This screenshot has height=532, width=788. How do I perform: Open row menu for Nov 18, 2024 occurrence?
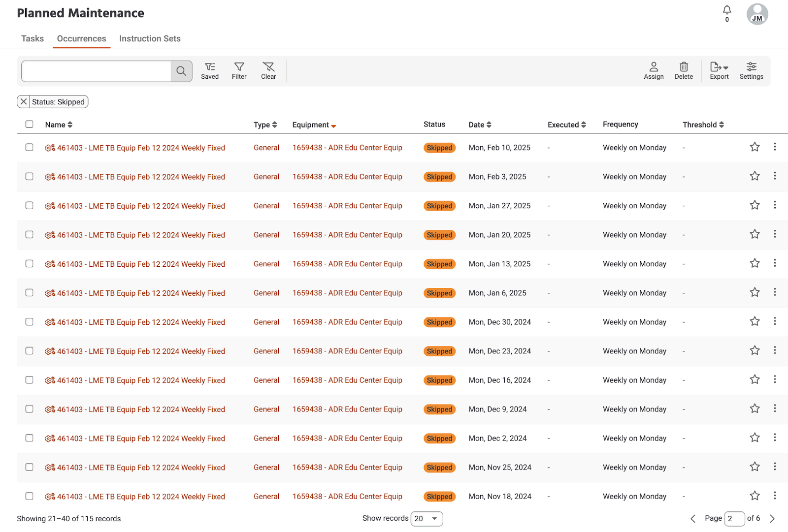775,495
